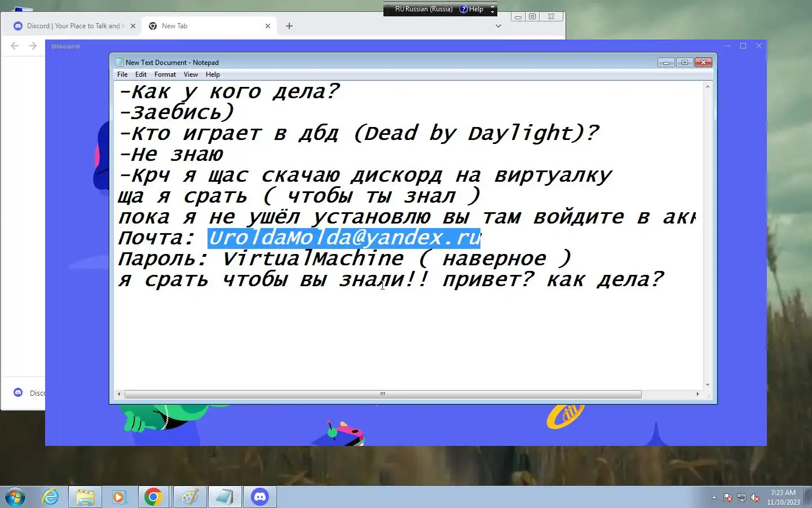This screenshot has height=508, width=812.
Task: Switch to the Discord browser tab
Action: [x=73, y=26]
